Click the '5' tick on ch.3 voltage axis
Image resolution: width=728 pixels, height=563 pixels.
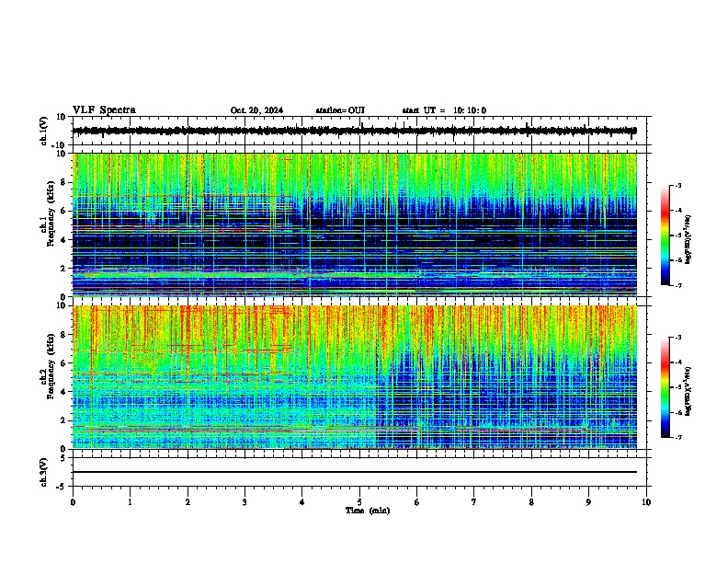coord(63,457)
